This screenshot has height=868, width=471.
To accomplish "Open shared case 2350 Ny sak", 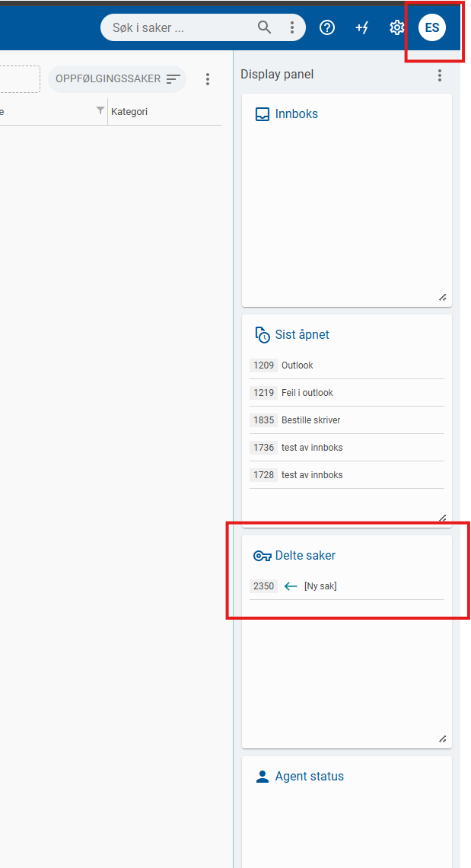I will coord(320,586).
